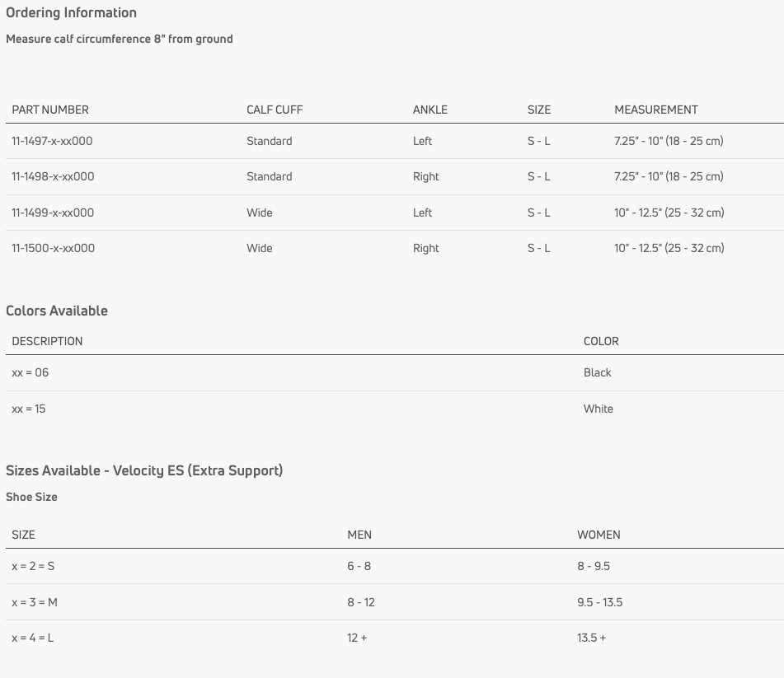Click the CALF CUFF column header
The image size is (784, 678).
275,110
